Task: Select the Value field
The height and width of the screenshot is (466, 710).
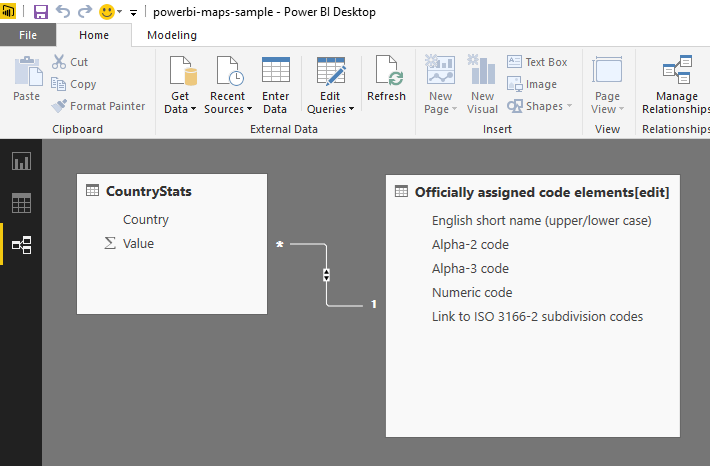Action: point(139,244)
